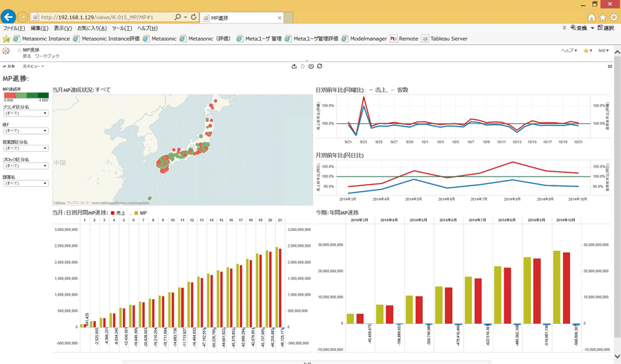Click the browser back arrow button
The height and width of the screenshot is (364, 621).
8,17
